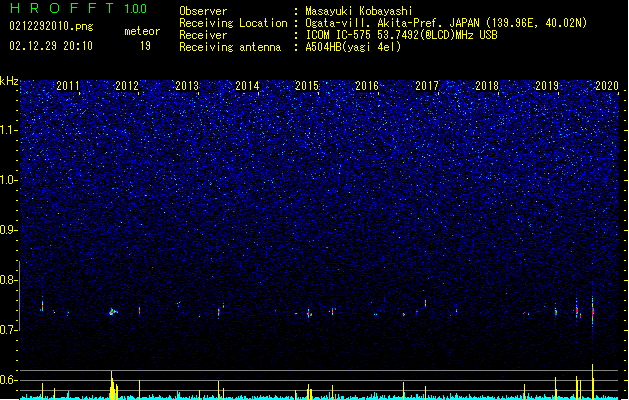The image size is (629, 400).
Task: Click the 'Receiving antenna' label
Action: tap(230, 47)
